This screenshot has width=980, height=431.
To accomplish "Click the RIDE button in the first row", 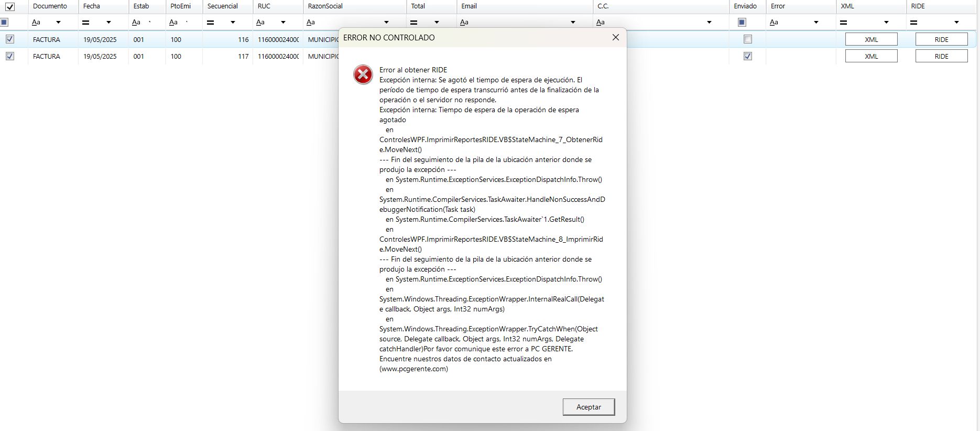I will (941, 39).
